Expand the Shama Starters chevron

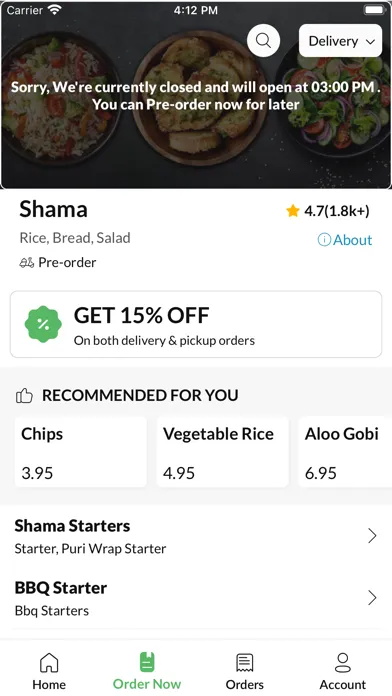(372, 536)
